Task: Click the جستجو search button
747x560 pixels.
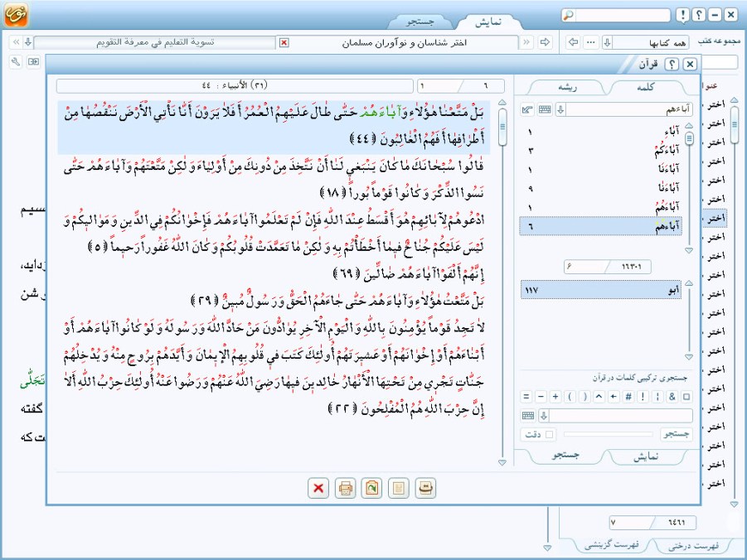Action: click(x=677, y=434)
